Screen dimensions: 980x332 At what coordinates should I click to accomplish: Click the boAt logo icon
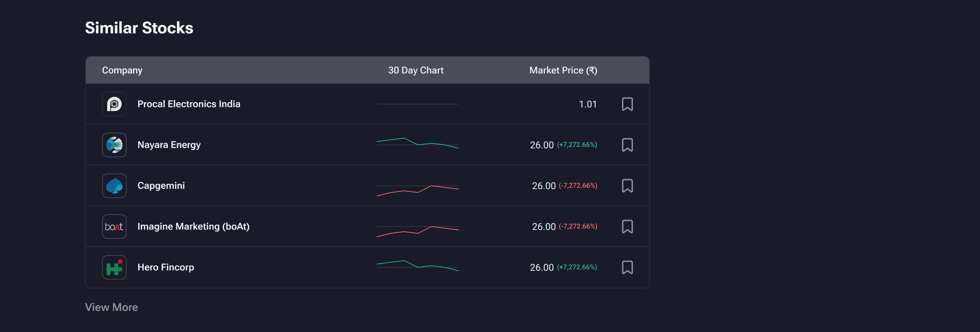114,227
